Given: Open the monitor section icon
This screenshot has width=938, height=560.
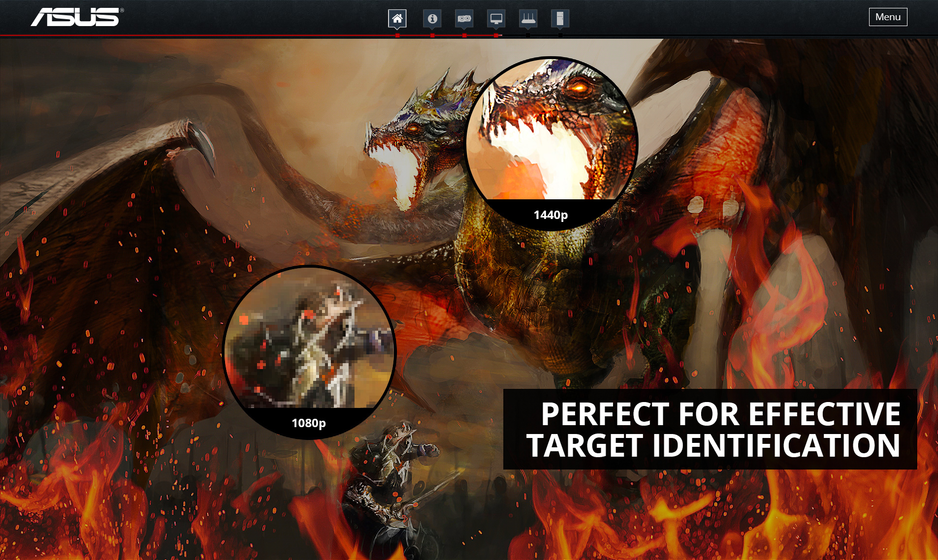Looking at the screenshot, I should (x=496, y=19).
